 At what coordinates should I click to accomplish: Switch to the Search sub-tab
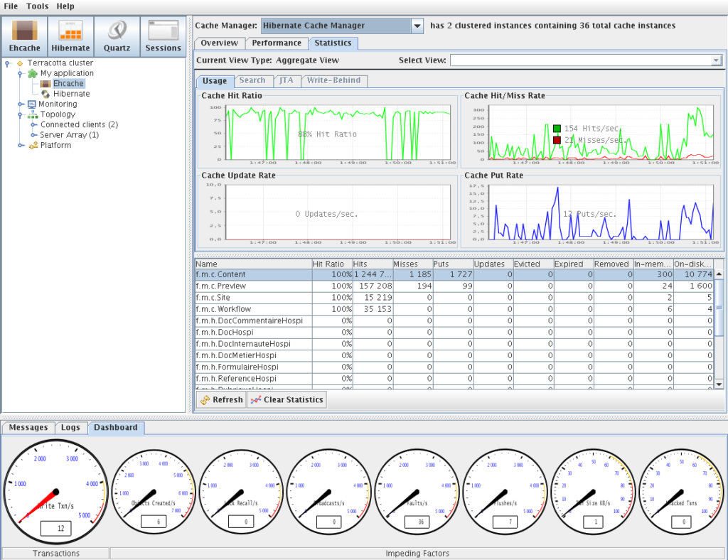pos(252,80)
